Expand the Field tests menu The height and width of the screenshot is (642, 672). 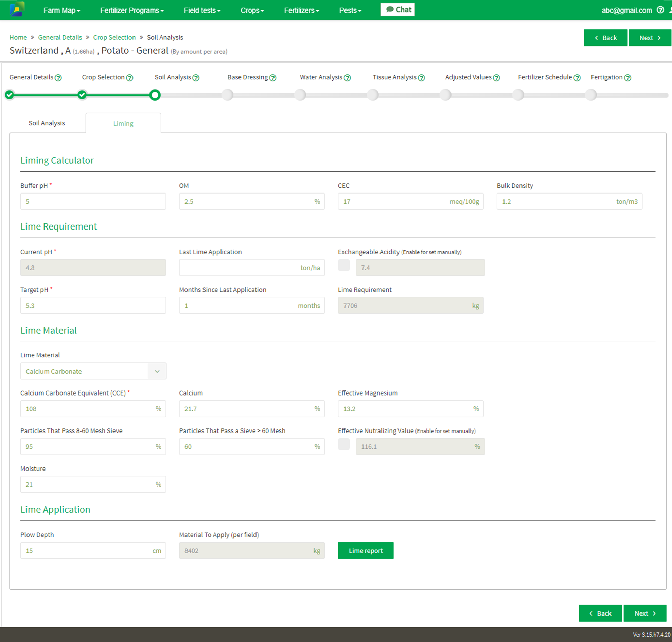pyautogui.click(x=202, y=10)
